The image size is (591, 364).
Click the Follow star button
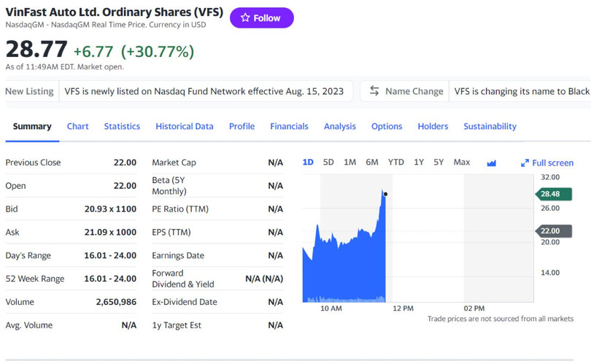261,18
